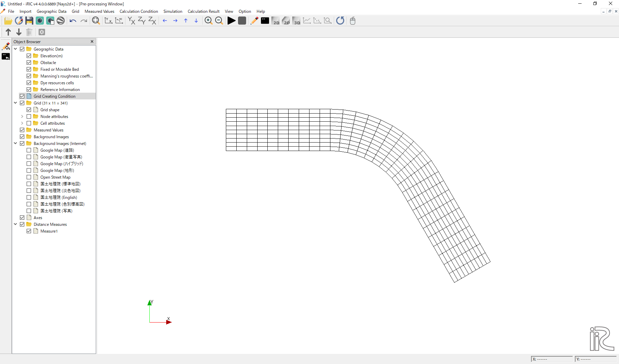The image size is (619, 364).
Task: Open the Help menu
Action: click(261, 11)
